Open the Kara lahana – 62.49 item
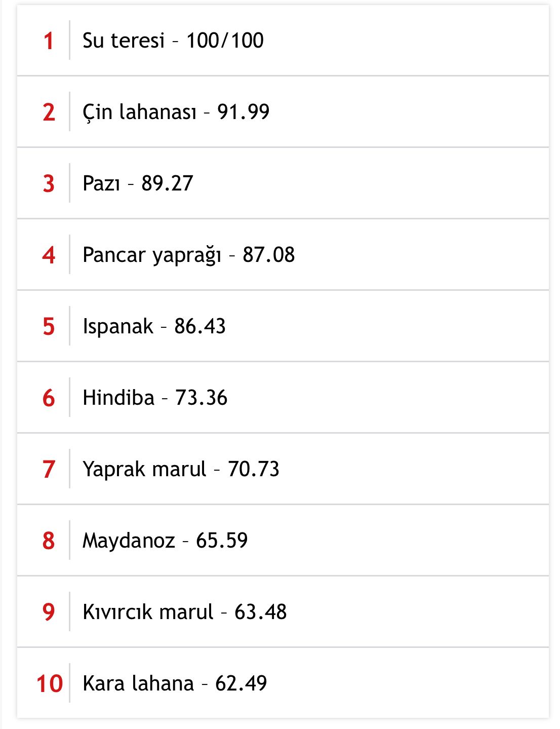The width and height of the screenshot is (560, 729). [x=283, y=683]
